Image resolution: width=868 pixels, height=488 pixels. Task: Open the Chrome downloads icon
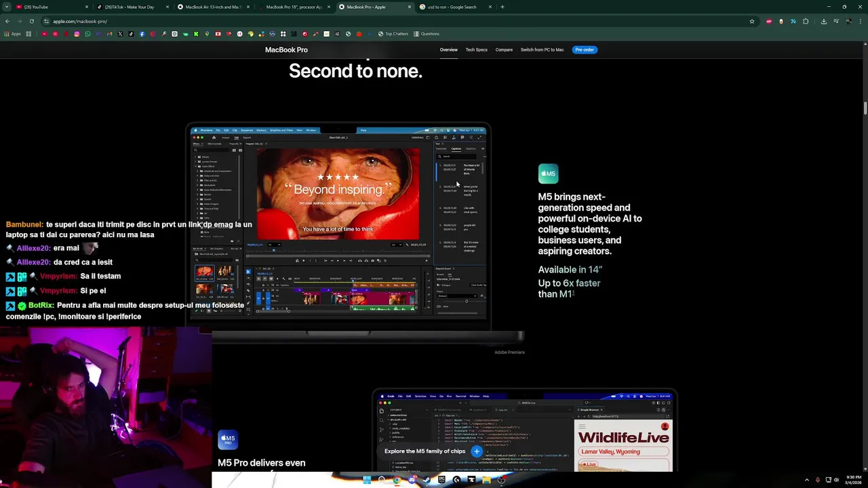click(823, 21)
